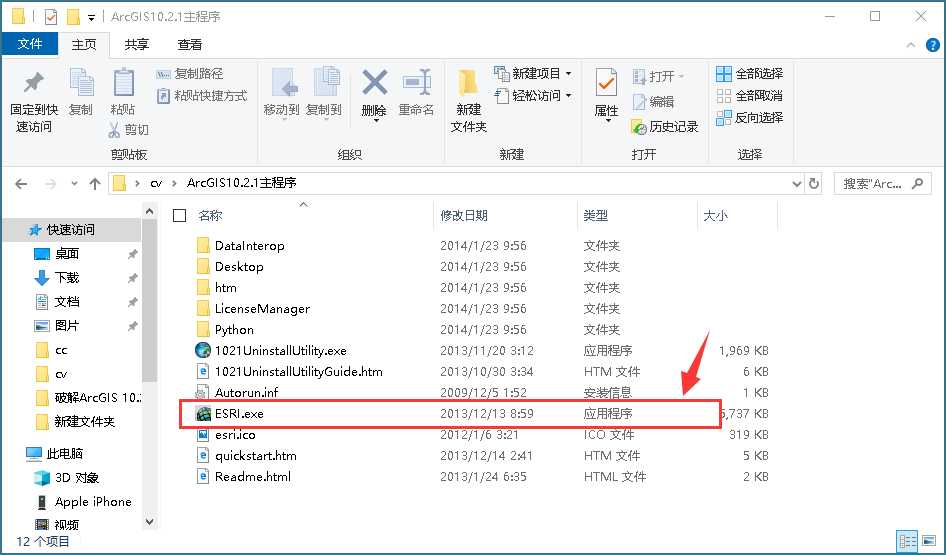Click the search box 搜索"Arc..."
This screenshot has width=946, height=555.
point(881,184)
